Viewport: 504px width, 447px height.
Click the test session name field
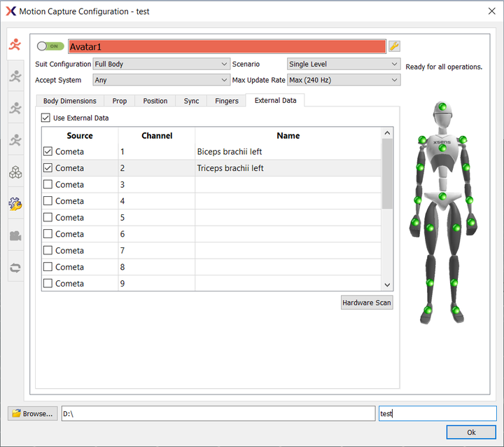(x=437, y=413)
